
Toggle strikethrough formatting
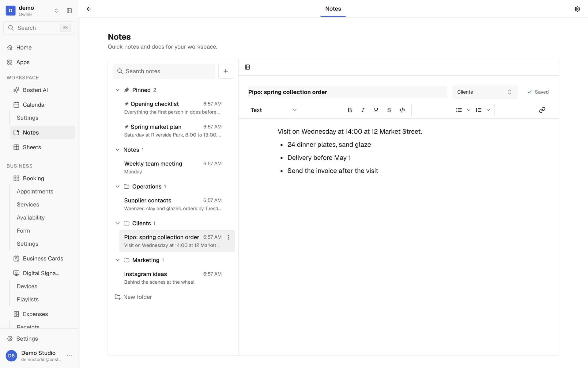point(389,110)
